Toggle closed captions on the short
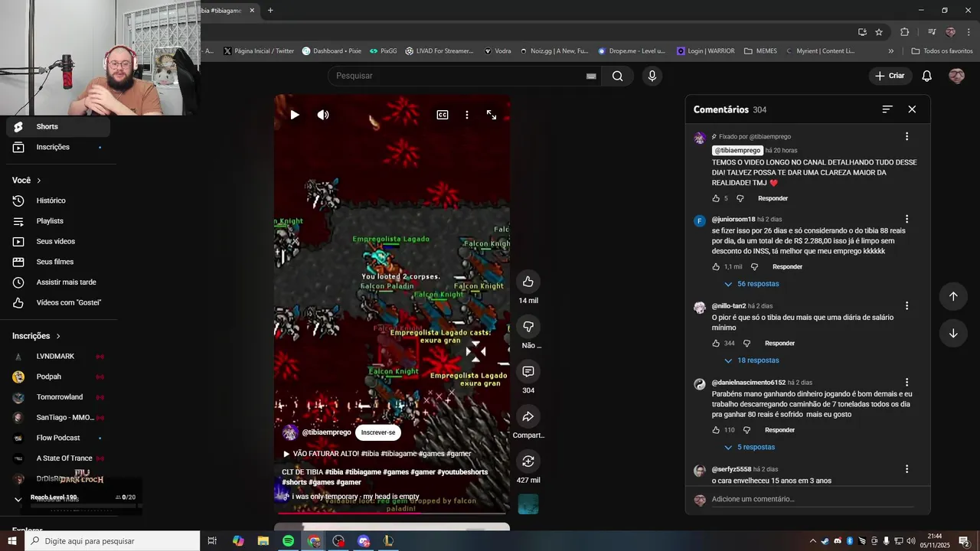The height and width of the screenshot is (551, 980). click(443, 115)
